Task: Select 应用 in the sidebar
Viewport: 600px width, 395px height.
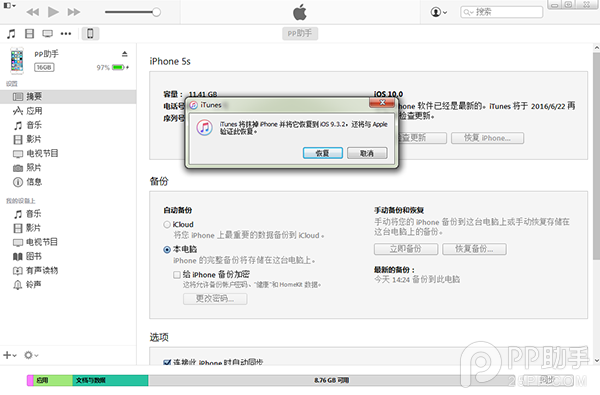Action: 68,111
